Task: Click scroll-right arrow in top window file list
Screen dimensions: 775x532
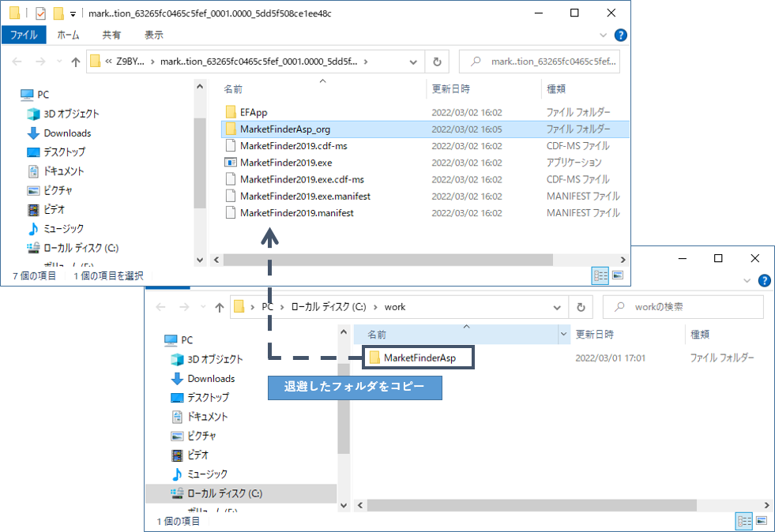Action: pos(623,260)
